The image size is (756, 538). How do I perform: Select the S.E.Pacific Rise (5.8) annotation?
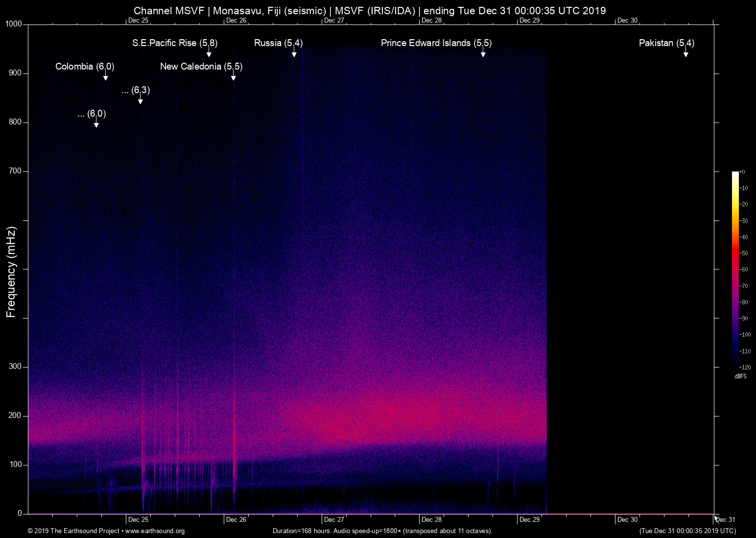(x=175, y=43)
